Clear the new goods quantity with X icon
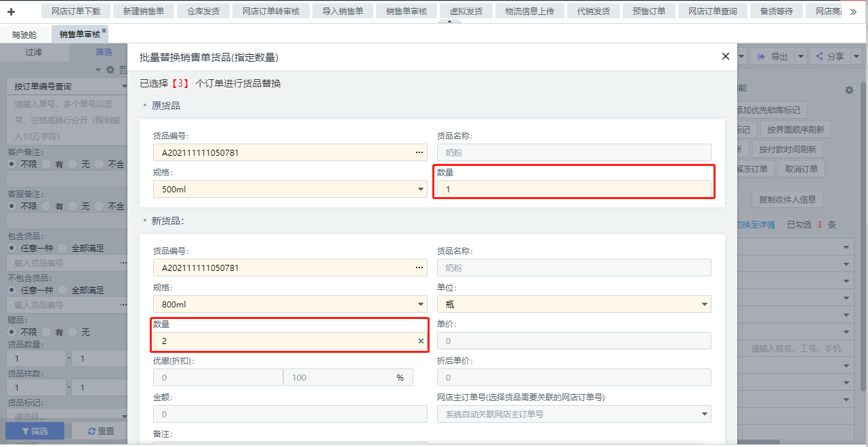Viewport: 868px width, 447px height. 421,341
